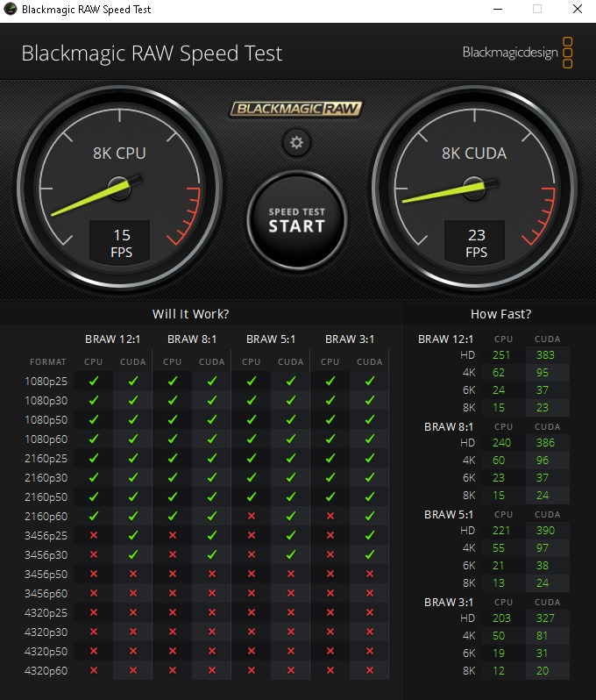Click the Will It Work? heading
The height and width of the screenshot is (700, 596).
(x=190, y=314)
